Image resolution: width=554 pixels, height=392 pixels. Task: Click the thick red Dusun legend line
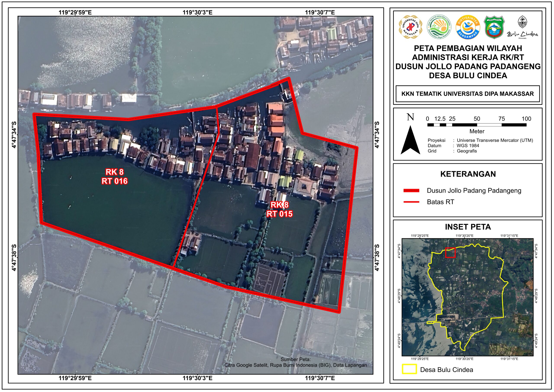411,191
